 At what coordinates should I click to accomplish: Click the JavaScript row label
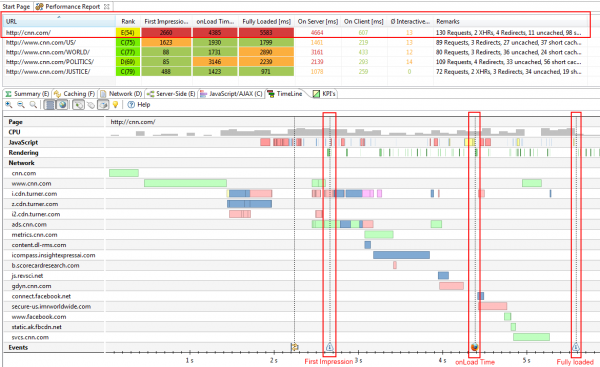(23, 142)
